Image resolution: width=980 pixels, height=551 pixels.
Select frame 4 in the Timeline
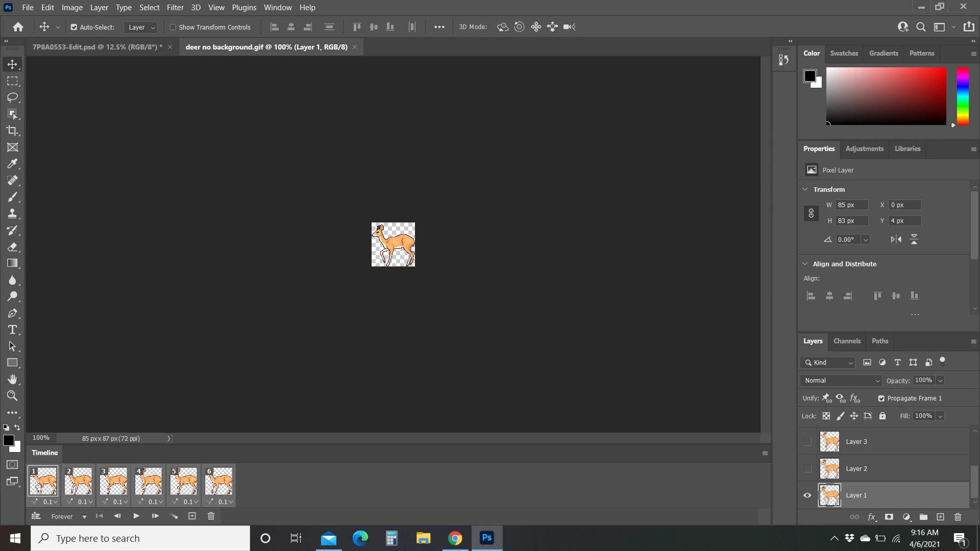(149, 481)
